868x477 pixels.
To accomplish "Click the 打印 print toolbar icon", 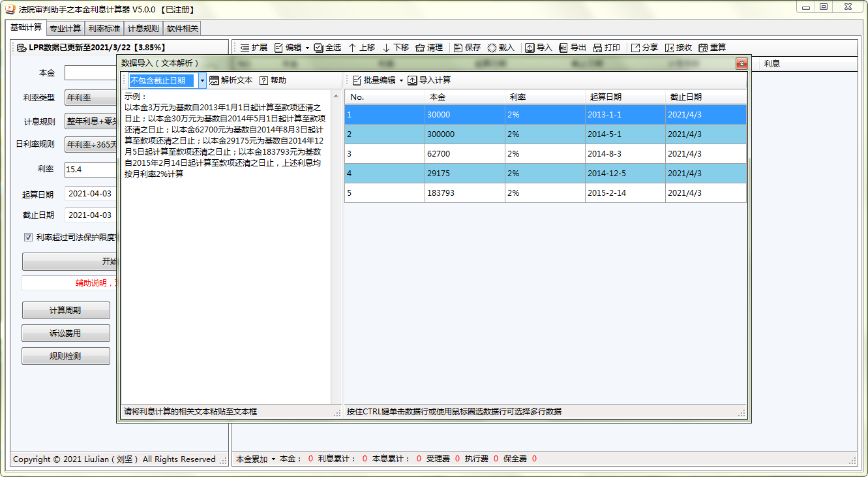I will 597,48.
